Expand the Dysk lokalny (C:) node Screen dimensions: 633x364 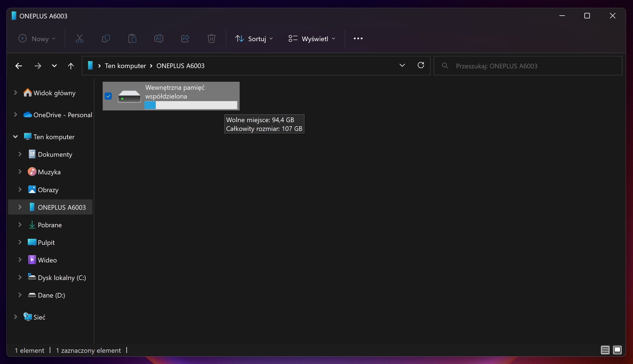click(x=20, y=278)
